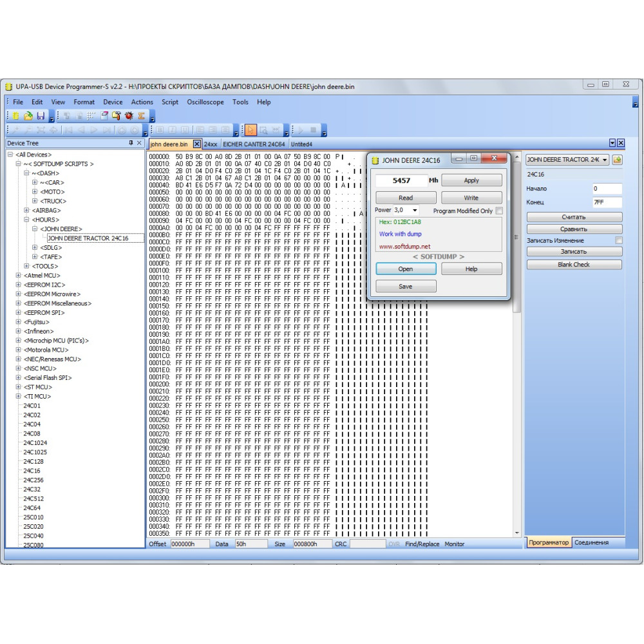Collapse the <All Devices> tree node

pyautogui.click(x=10, y=155)
